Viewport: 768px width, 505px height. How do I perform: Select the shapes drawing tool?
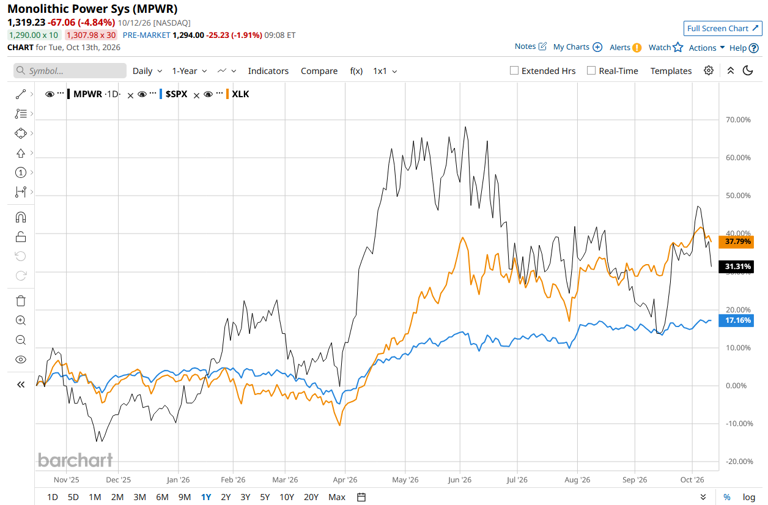(21, 133)
